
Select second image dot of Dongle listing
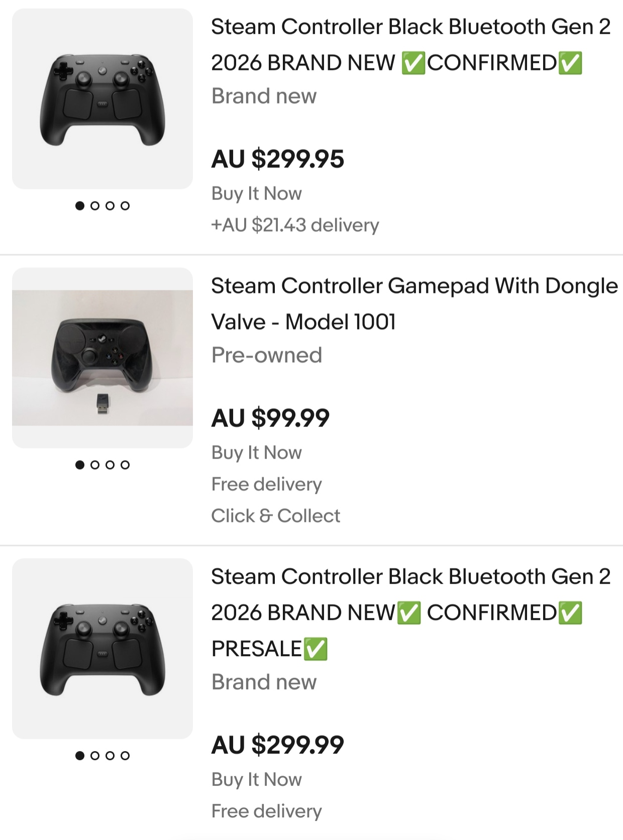95,465
